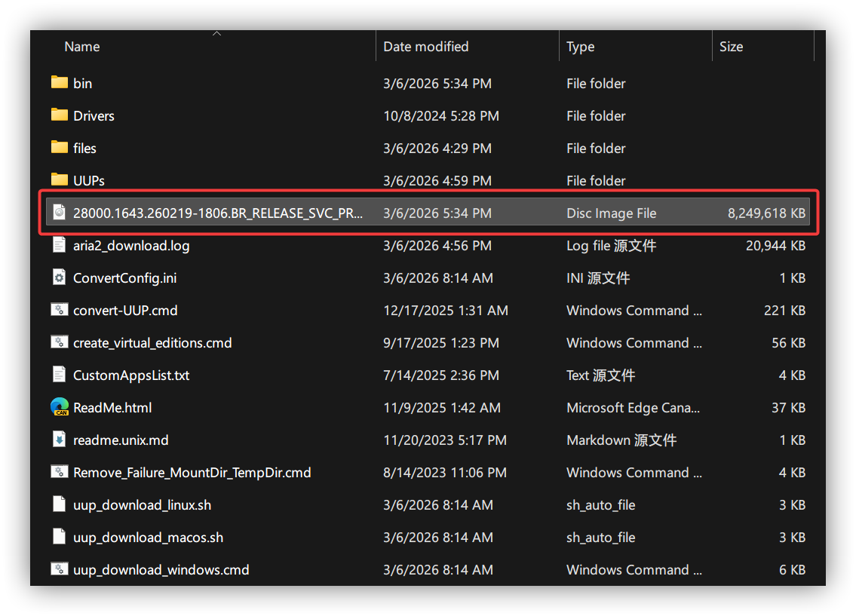Select the Drivers folder icon

tap(60, 115)
